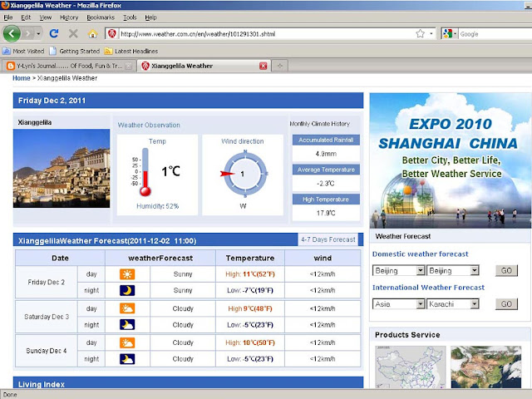The width and height of the screenshot is (532, 399).
Task: Click the Monthly Climate History heading
Action: [319, 124]
